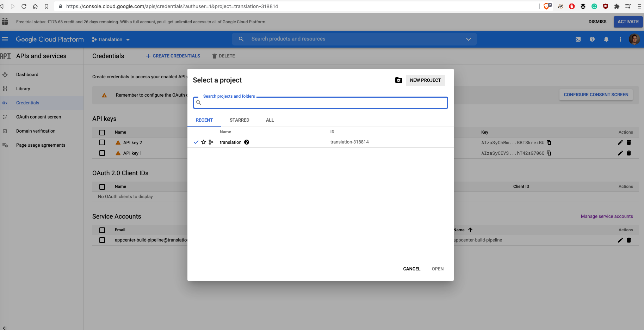
Task: Click the DELETE button in Credentials toolbar
Action: coord(224,56)
